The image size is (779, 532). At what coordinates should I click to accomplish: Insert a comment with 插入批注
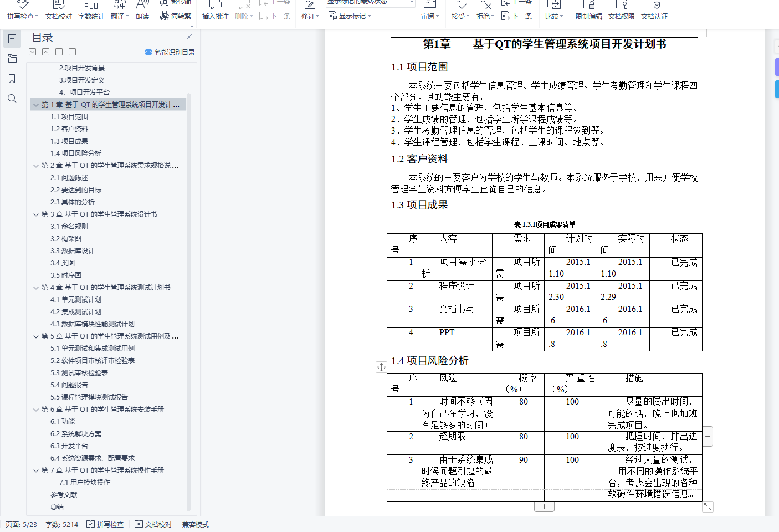point(215,11)
